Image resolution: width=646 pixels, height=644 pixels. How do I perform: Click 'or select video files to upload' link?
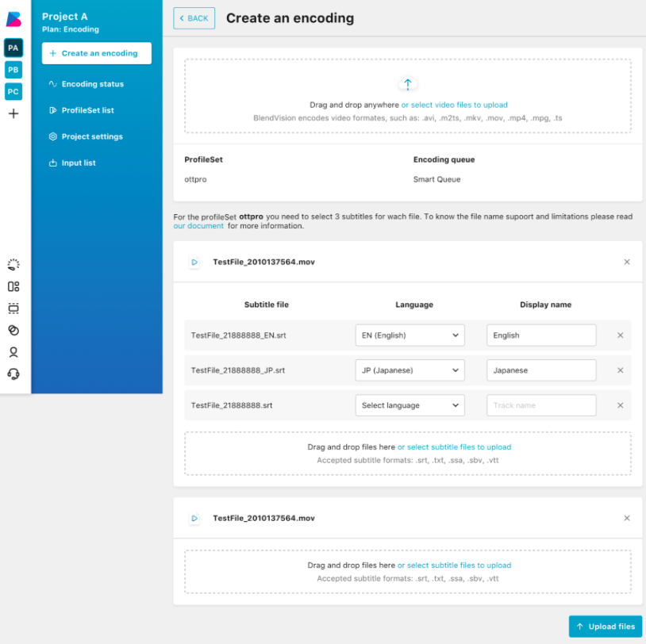coord(454,105)
